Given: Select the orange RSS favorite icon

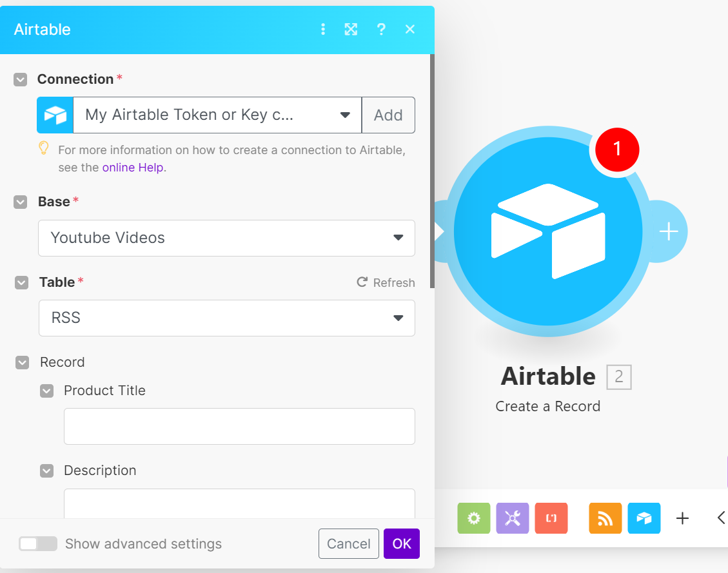Looking at the screenshot, I should point(605,518).
